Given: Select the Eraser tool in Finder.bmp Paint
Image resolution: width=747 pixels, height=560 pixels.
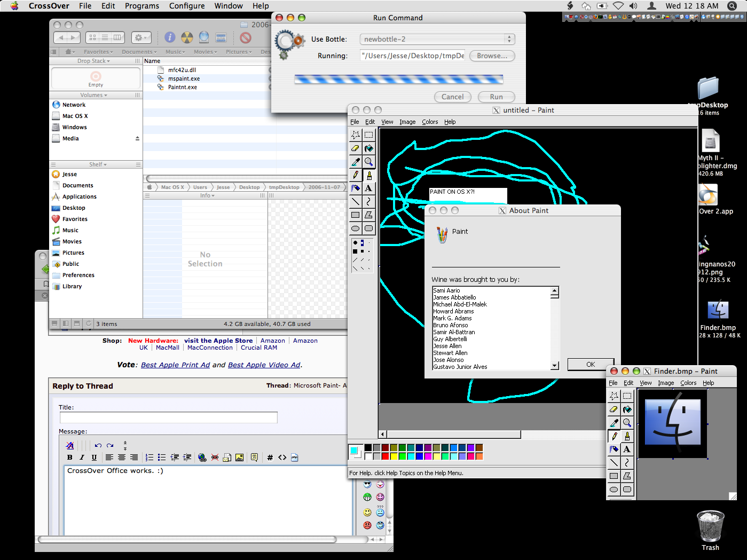Looking at the screenshot, I should click(x=614, y=409).
